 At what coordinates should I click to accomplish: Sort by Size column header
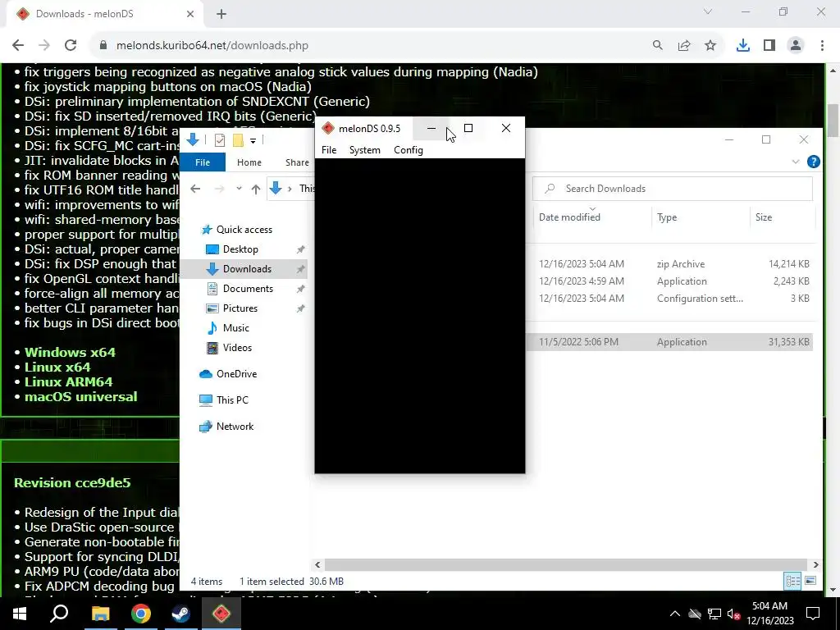764,217
